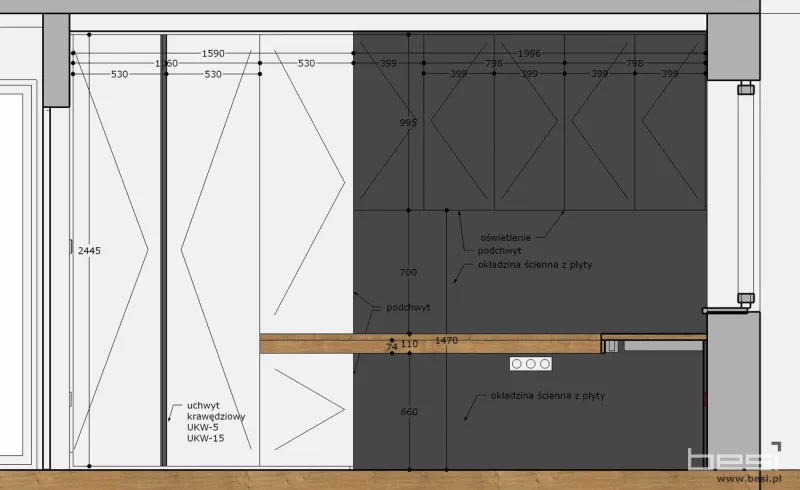This screenshot has height=490, width=800.
Task: Click the 110 countertop dimension
Action: point(409,344)
